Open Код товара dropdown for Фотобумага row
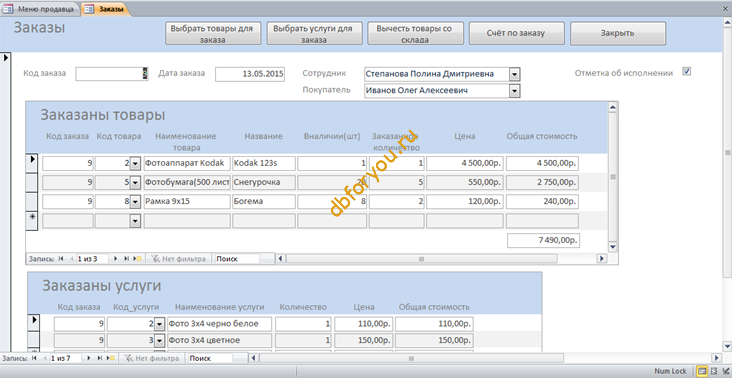 pos(135,182)
